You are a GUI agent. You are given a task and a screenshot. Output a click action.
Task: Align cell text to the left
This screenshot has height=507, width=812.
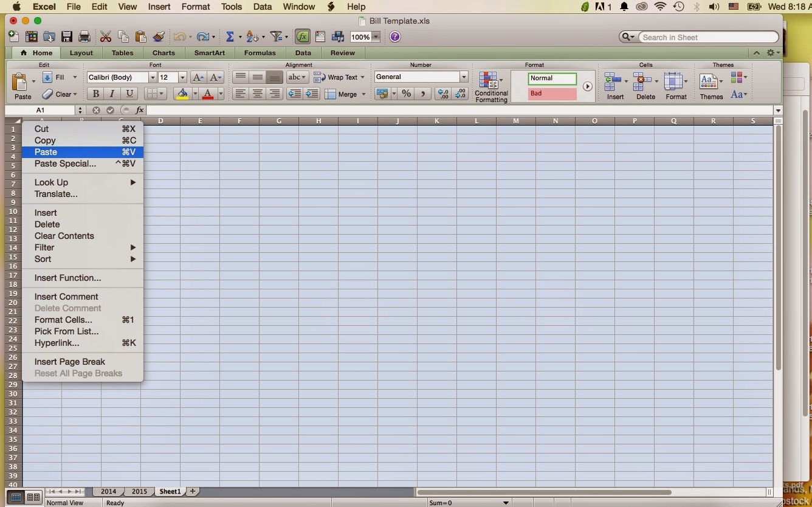click(x=241, y=94)
